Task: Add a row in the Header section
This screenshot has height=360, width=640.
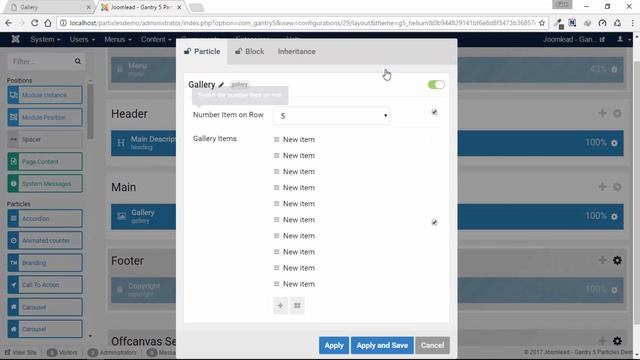Action: coord(602,113)
